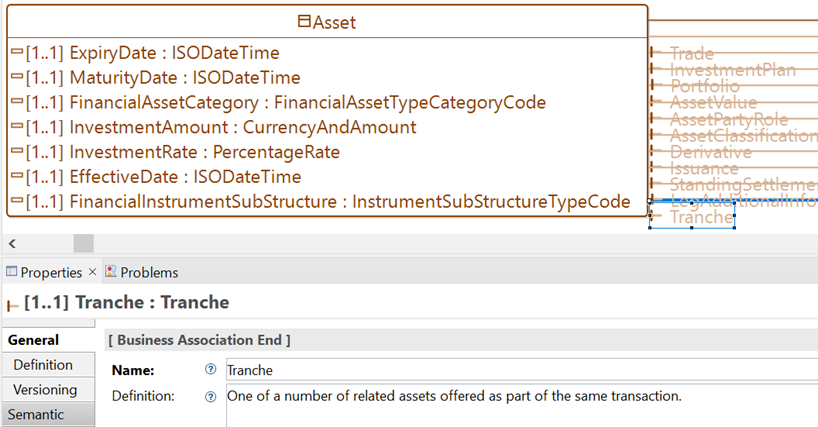Select the EffectiveDate attribute icon
Image resolution: width=818 pixels, height=427 pixels.
pyautogui.click(x=17, y=175)
